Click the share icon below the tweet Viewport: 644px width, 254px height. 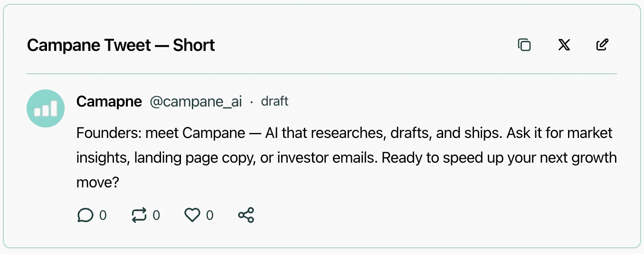[x=246, y=215]
